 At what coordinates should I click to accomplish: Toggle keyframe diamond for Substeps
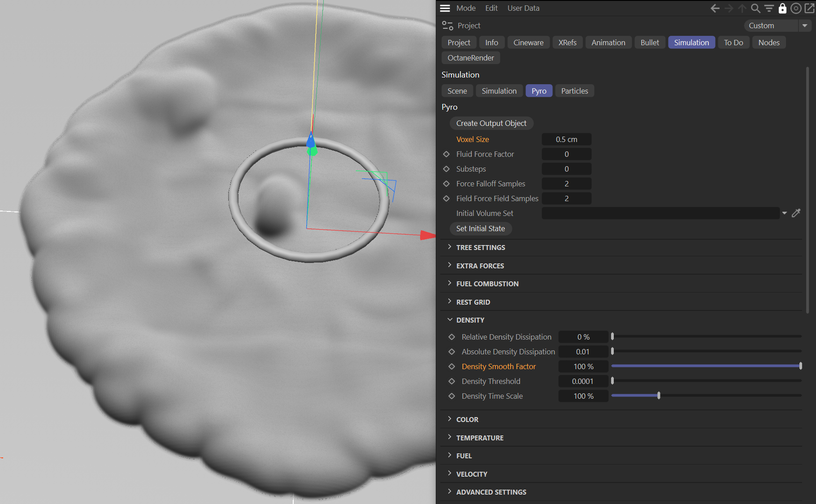point(446,169)
